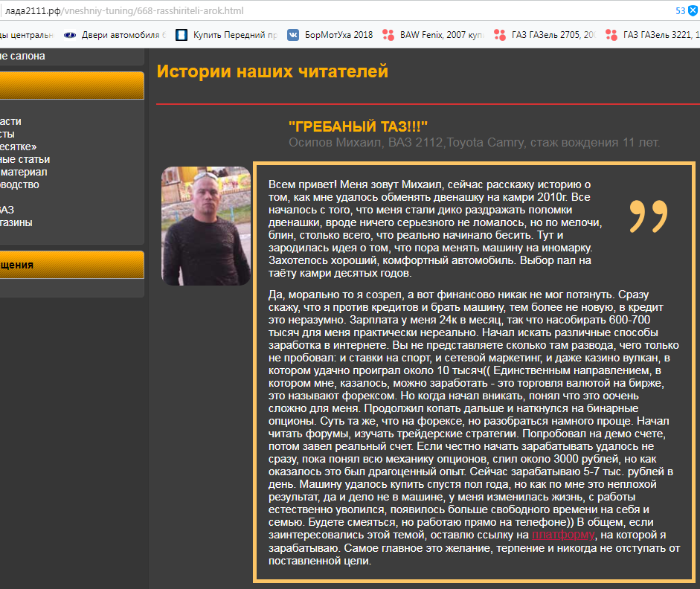Open sidebar link ending with "ные статьи"
This screenshot has width=700, height=589.
click(25, 159)
